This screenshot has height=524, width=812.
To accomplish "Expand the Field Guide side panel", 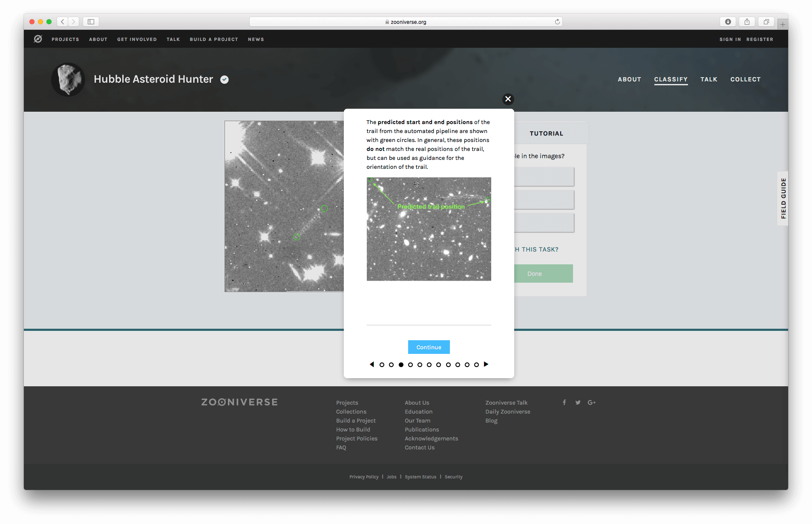I will coord(783,198).
